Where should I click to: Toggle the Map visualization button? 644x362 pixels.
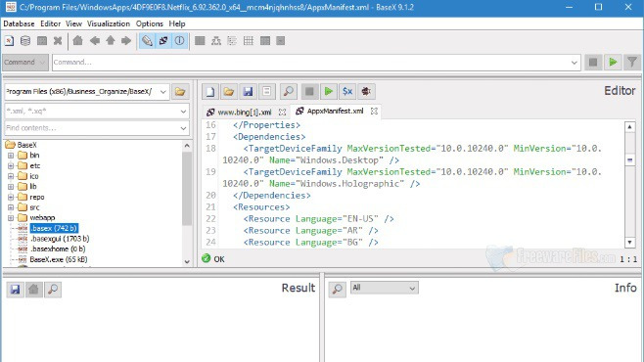click(265, 41)
